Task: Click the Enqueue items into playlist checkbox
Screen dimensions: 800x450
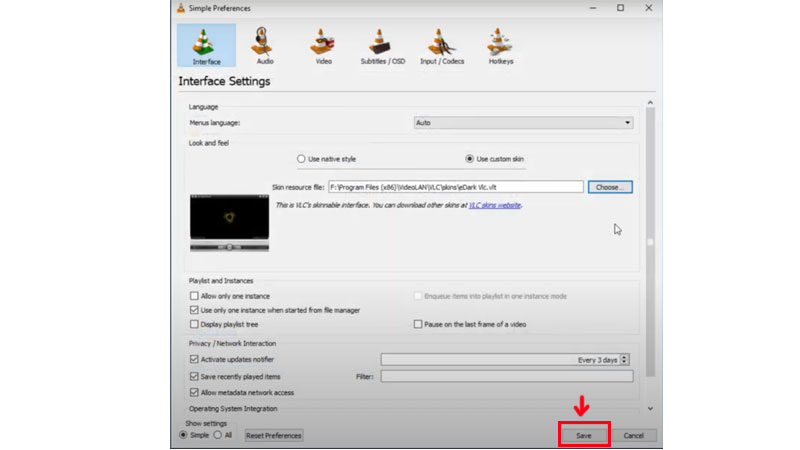Action: click(418, 296)
